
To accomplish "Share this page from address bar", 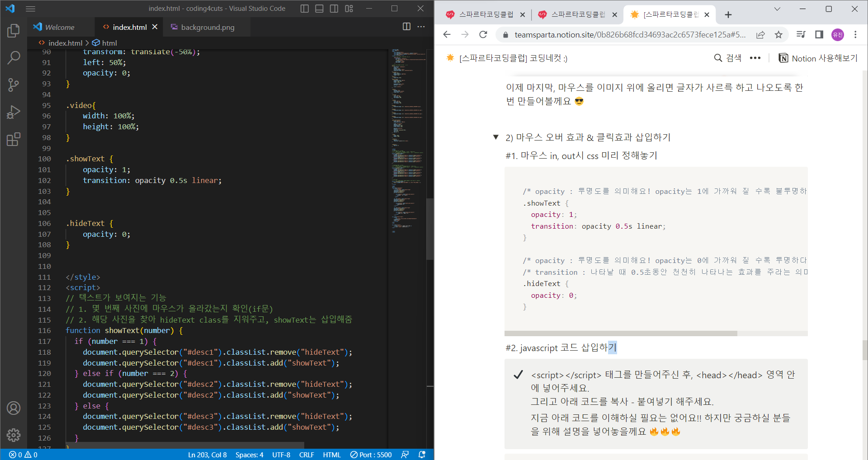I will click(760, 35).
